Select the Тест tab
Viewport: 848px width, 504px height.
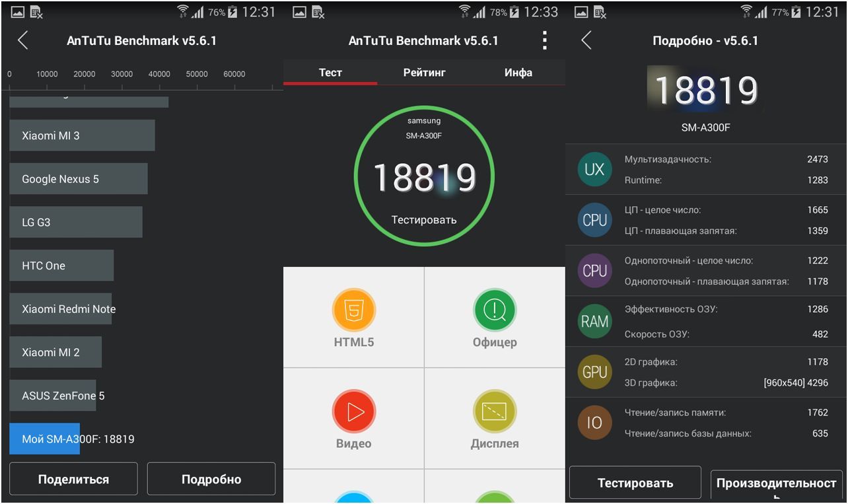pos(330,73)
